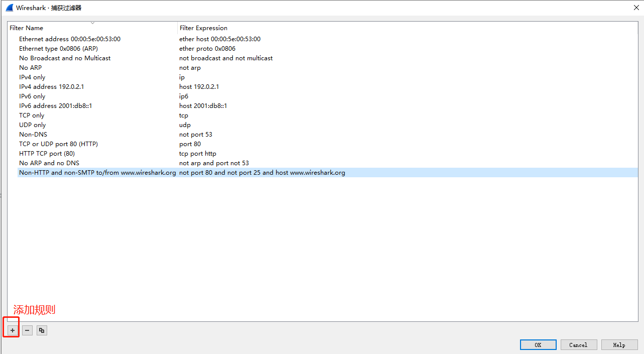Click expression cell host 192.0.2.1
The height and width of the screenshot is (354, 644).
(x=199, y=87)
